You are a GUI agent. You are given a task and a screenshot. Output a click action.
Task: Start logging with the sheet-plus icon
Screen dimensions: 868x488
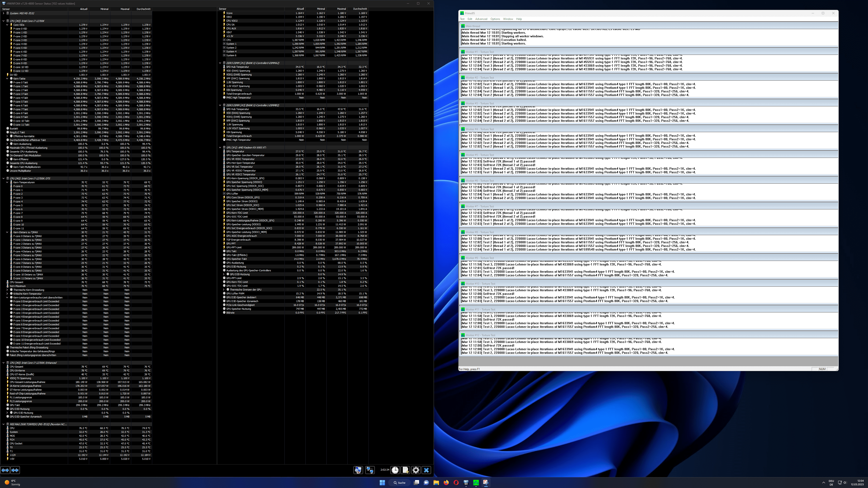coord(405,470)
